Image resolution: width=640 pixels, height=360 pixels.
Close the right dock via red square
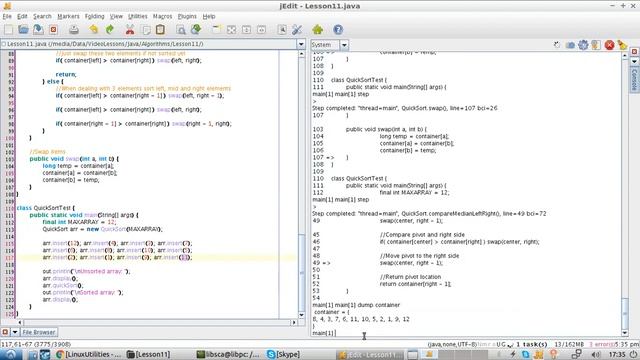(x=634, y=52)
